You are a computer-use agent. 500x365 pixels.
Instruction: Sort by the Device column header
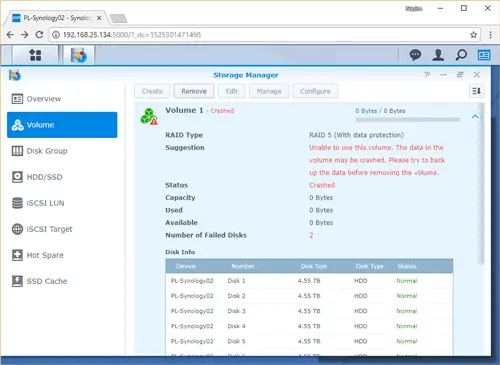coord(186,266)
